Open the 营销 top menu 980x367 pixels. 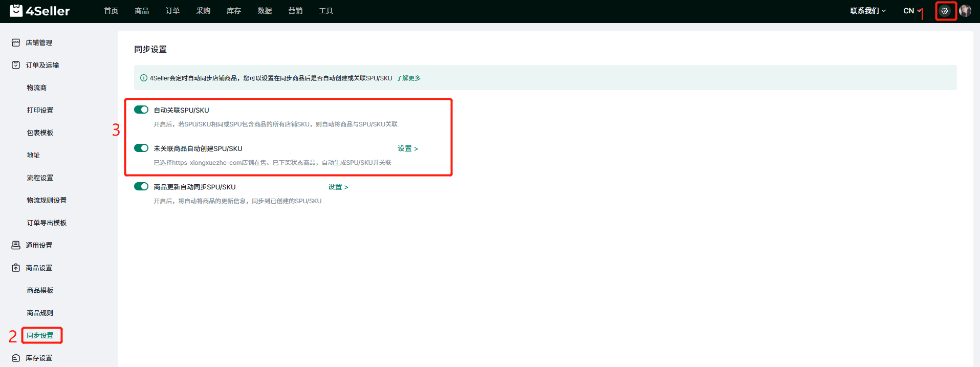295,11
